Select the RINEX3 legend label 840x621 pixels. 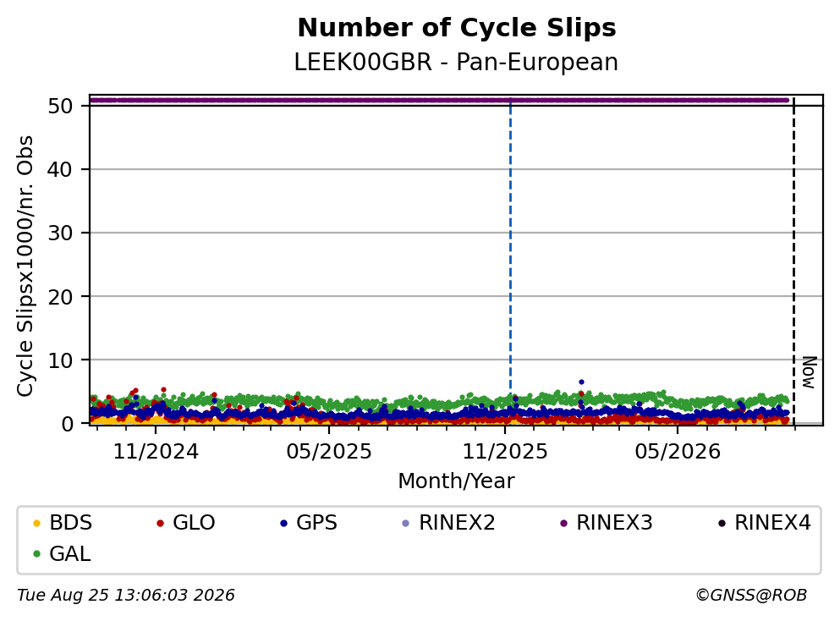pyautogui.click(x=614, y=523)
